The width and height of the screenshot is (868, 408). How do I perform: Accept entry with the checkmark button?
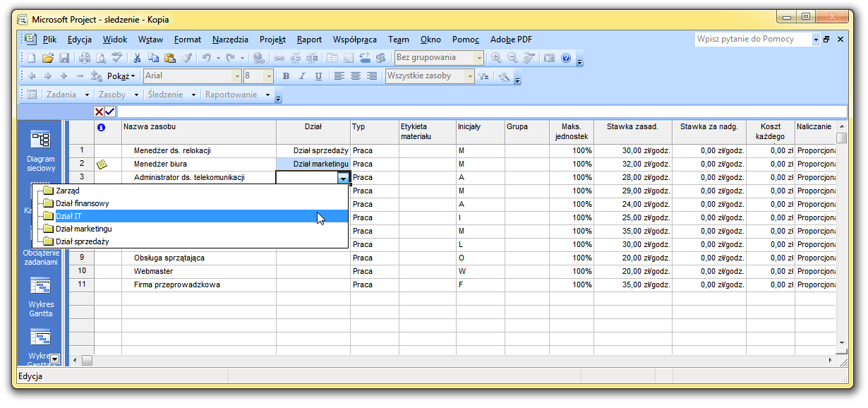pyautogui.click(x=110, y=112)
